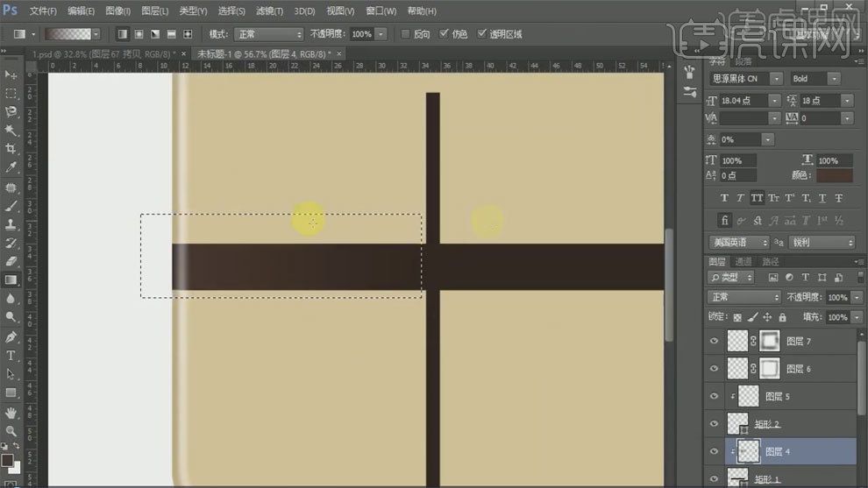The height and width of the screenshot is (488, 868).
Task: Hide 图层 7 using its eye icon
Action: click(714, 341)
